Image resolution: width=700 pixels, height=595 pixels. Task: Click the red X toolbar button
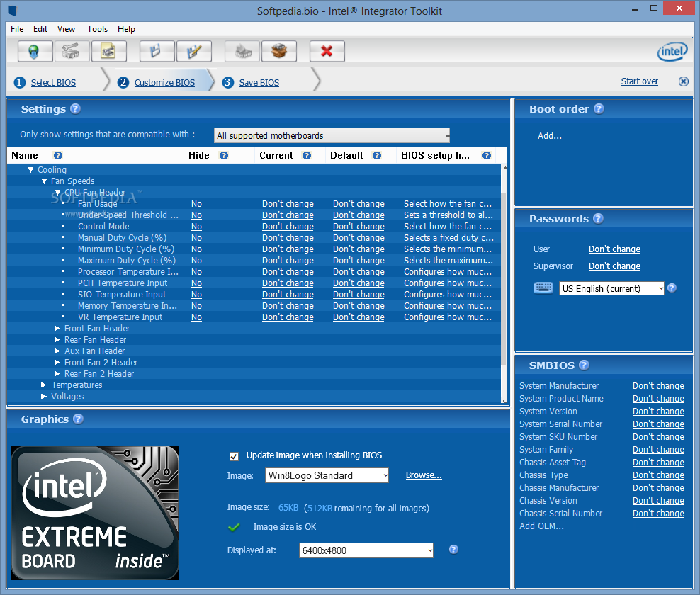point(327,51)
